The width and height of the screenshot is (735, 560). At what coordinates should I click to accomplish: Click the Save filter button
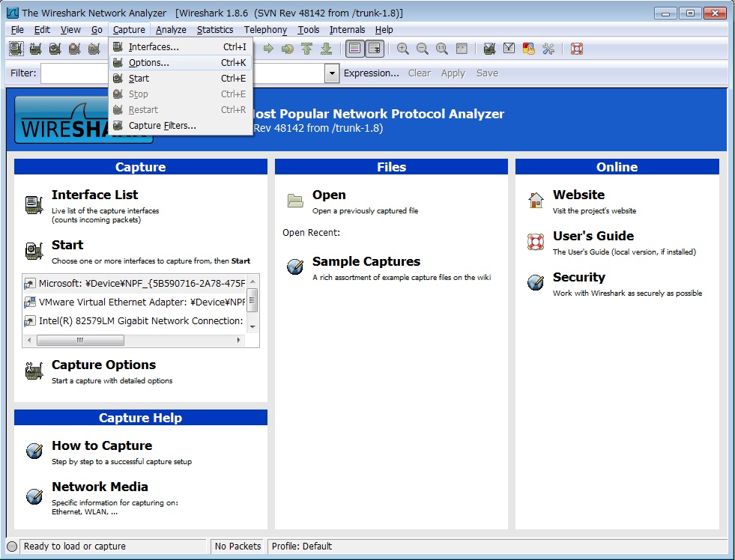point(487,73)
